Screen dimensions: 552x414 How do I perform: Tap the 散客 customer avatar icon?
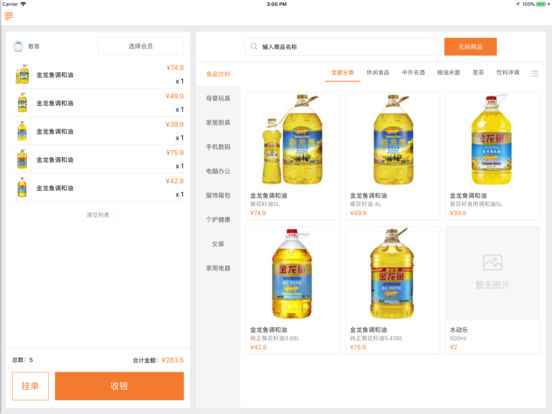coord(18,46)
